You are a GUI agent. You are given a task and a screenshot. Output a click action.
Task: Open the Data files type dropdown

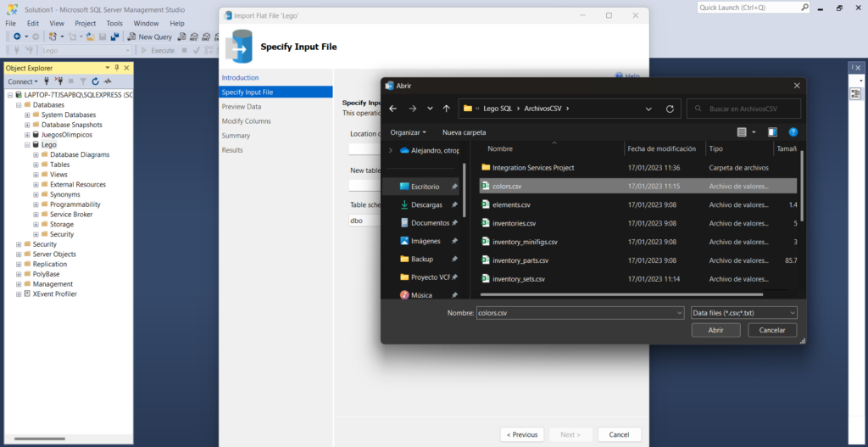tap(743, 313)
